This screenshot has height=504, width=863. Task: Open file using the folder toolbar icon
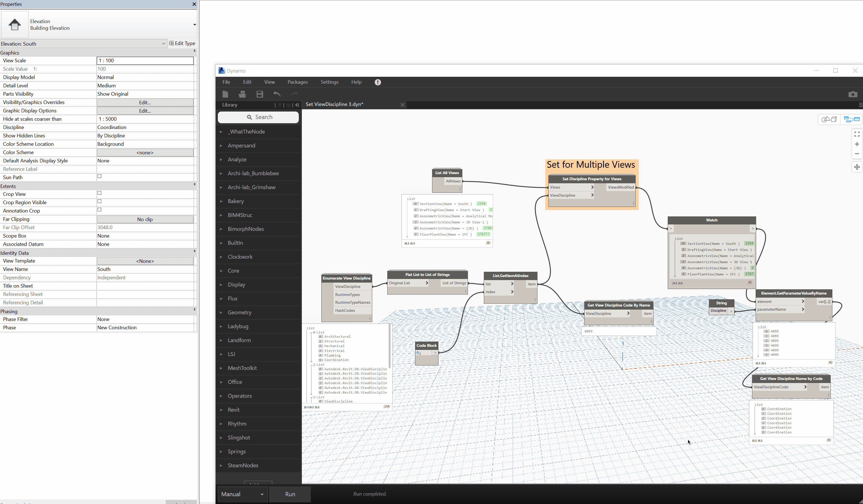point(243,94)
